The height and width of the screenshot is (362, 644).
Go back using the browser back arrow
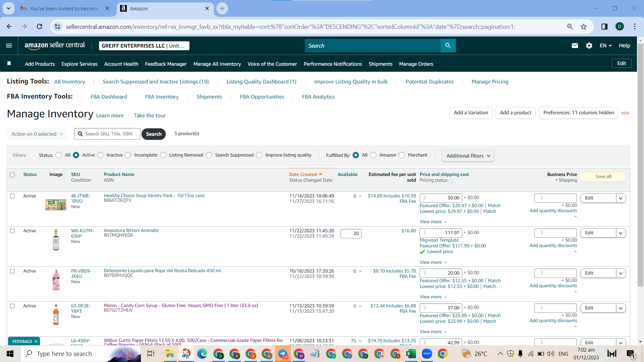9,26
